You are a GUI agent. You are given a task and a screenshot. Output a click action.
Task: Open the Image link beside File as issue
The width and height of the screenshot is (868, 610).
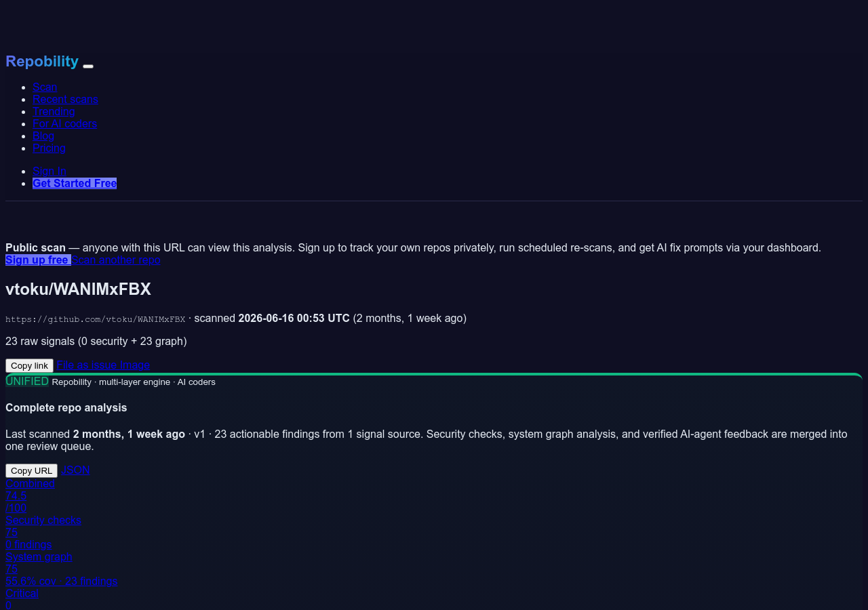click(x=135, y=365)
